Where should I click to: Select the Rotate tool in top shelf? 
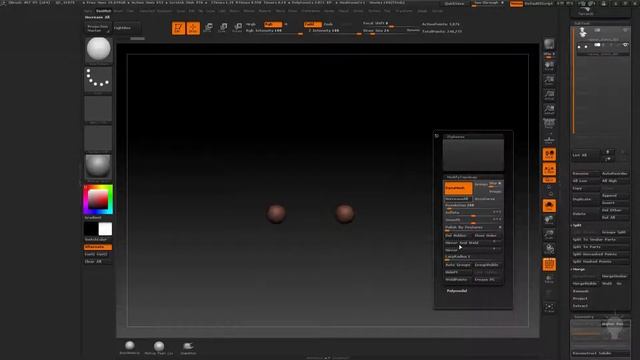[x=238, y=28]
